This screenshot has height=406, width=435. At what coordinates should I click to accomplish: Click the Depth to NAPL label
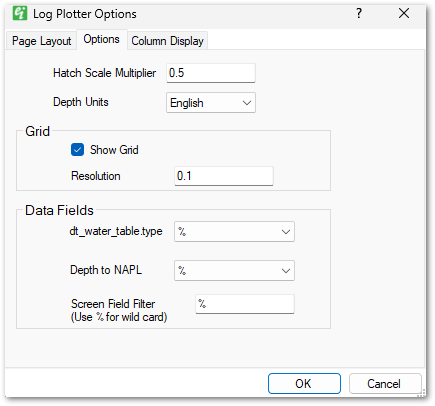coord(106,270)
